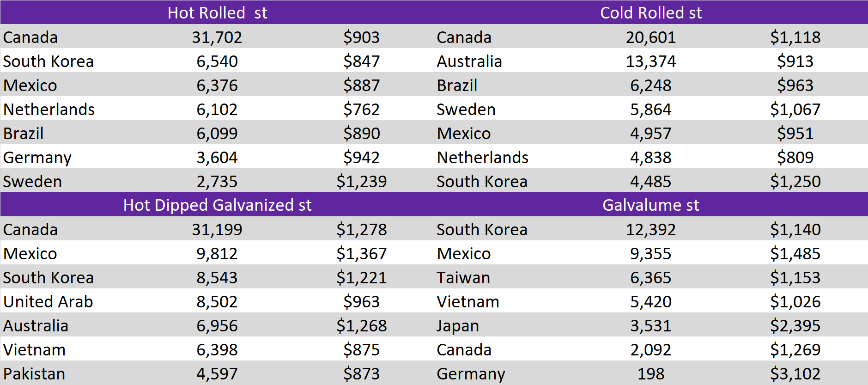The width and height of the screenshot is (868, 385).
Task: Select the Brazil $963 cold rolled price
Action: (x=795, y=85)
